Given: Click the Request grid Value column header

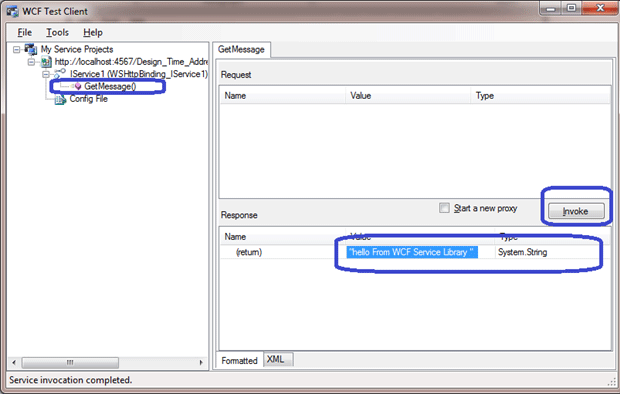Looking at the screenshot, I should pyautogui.click(x=408, y=96).
